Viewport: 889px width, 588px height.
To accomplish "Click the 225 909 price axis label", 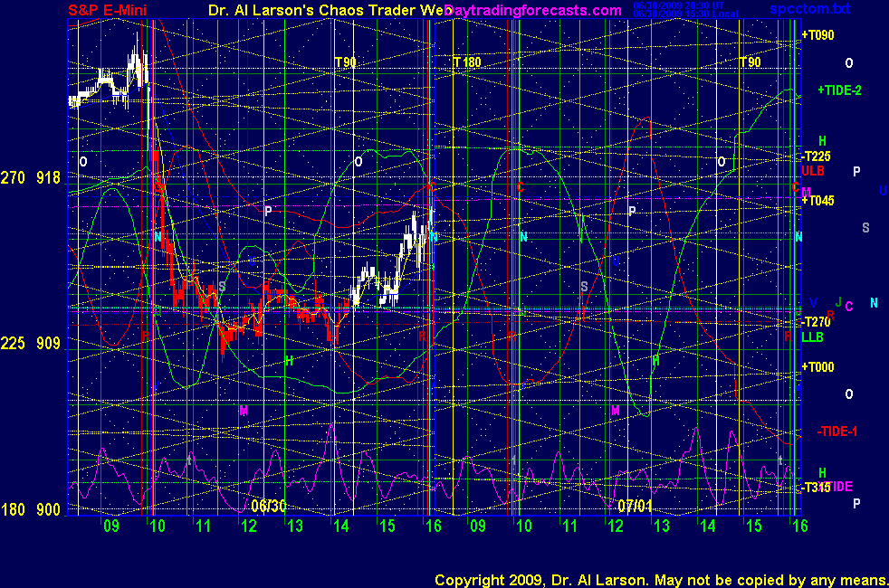I will pos(30,343).
